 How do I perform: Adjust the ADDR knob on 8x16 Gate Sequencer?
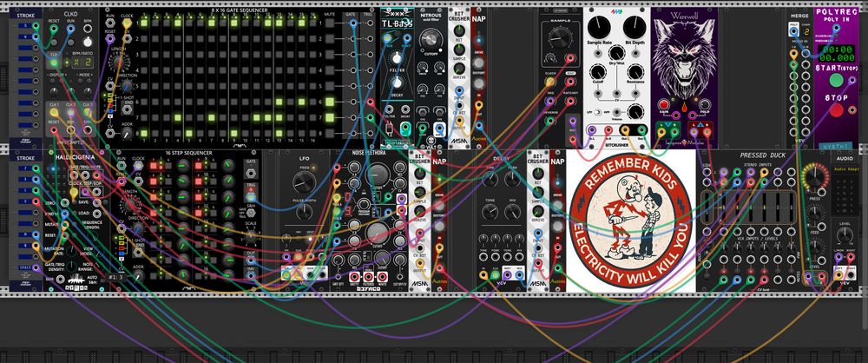(127, 133)
